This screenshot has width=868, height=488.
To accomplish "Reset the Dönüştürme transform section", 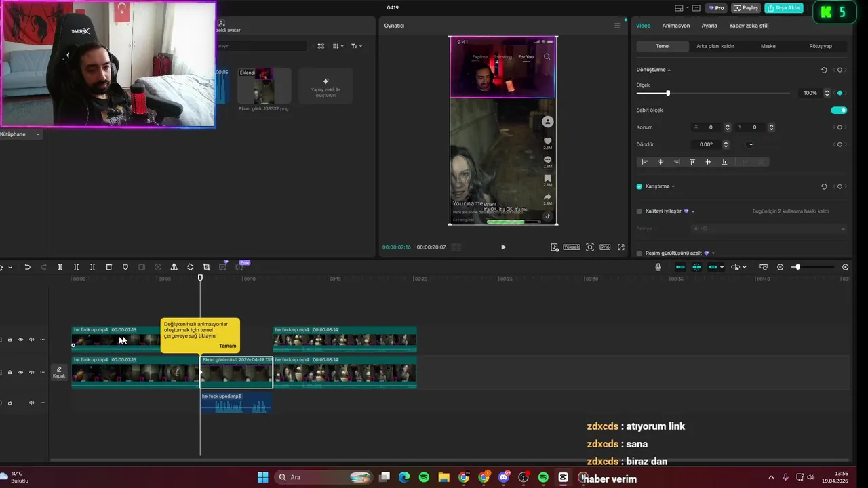I will tap(824, 70).
